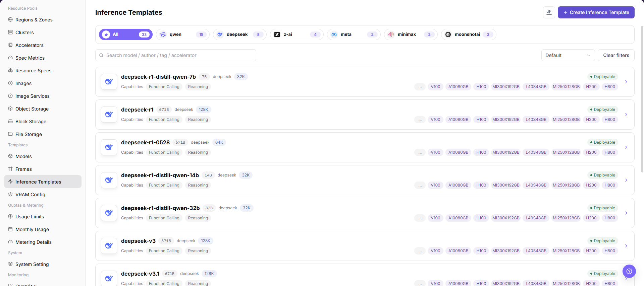This screenshot has height=286, width=644.
Task: Click Function Calling tag on deepseek-r1-0528
Action: (164, 152)
